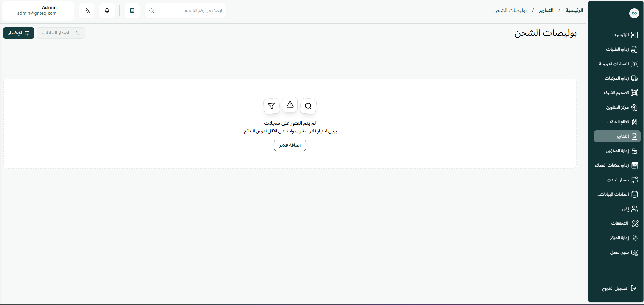
Task: Click the infinity logo in sidebar
Action: [634, 13]
